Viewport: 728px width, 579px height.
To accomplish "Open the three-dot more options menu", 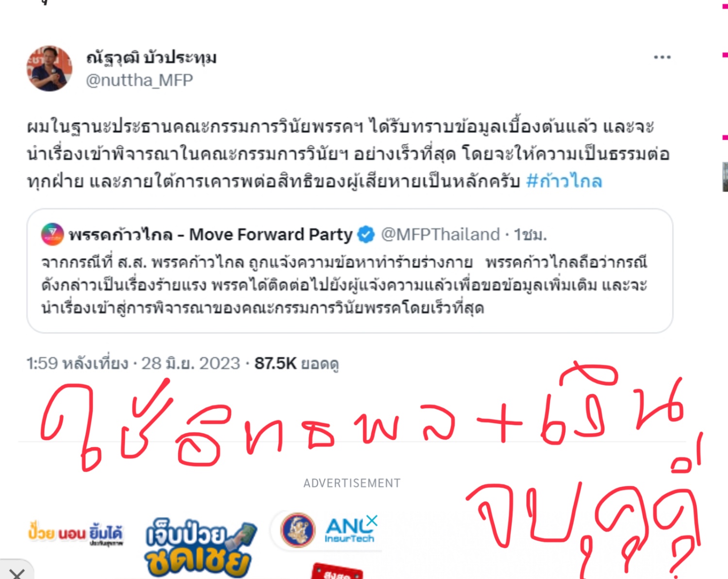I will tap(662, 57).
